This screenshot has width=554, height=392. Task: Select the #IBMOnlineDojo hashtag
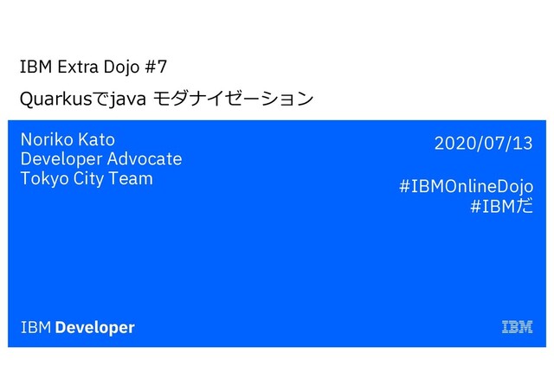pos(466,187)
